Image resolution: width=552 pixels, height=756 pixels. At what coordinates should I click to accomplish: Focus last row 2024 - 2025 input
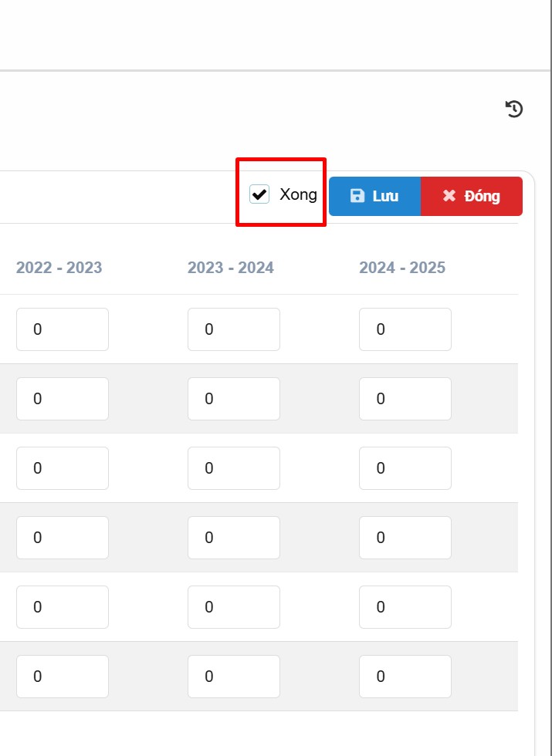[x=405, y=677]
